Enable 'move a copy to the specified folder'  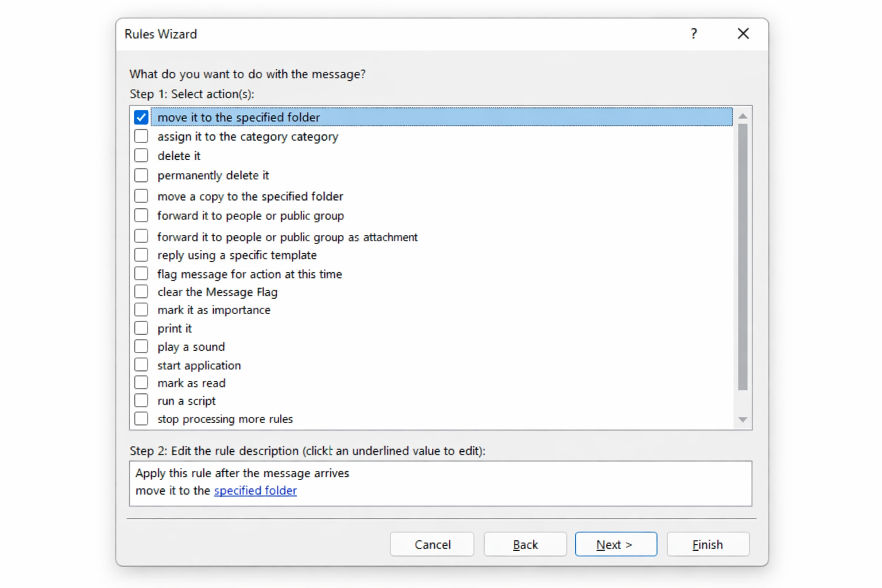(141, 196)
